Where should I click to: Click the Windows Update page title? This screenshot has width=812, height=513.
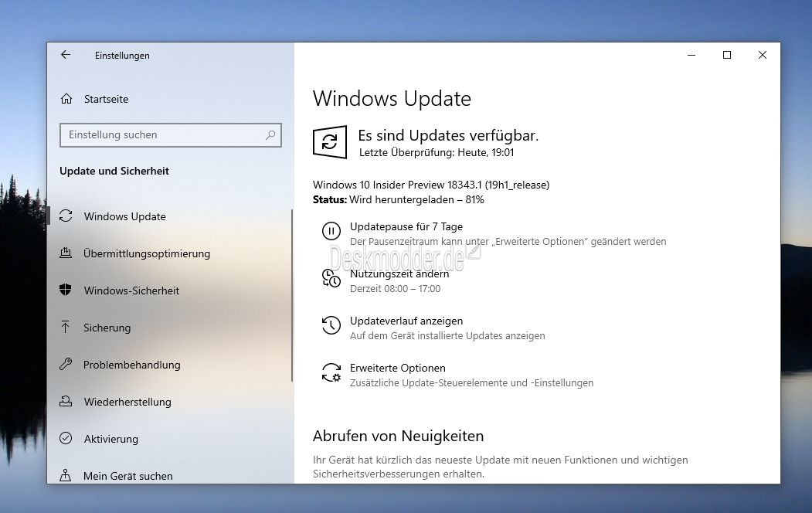(x=392, y=98)
